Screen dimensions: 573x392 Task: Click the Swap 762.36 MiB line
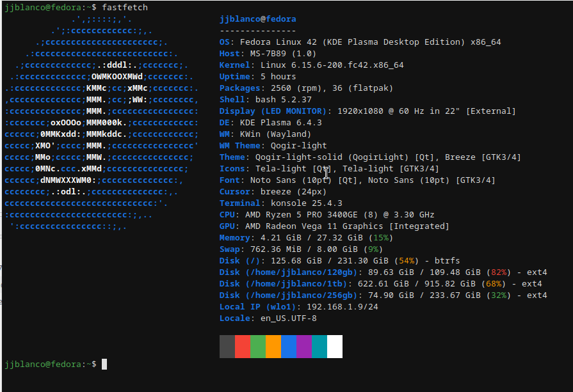[301, 249]
